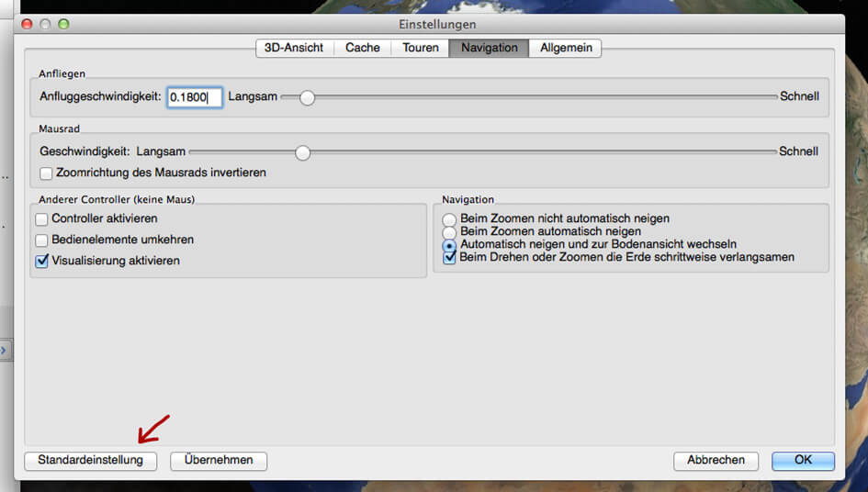Click the Schnell label in the Mausrad group
Screen dimensions: 868x492
[x=798, y=151]
